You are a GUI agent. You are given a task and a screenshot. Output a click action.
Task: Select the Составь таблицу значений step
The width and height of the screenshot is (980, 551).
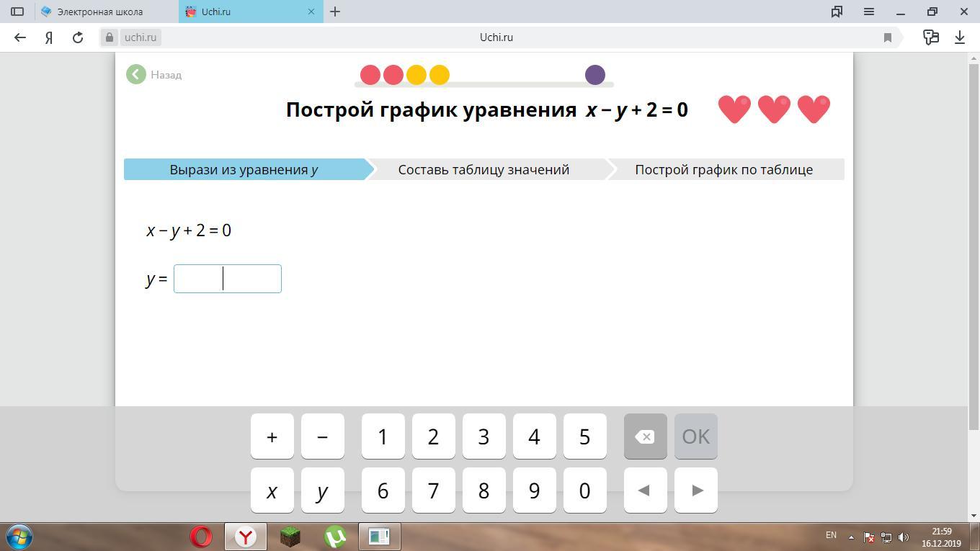(484, 169)
